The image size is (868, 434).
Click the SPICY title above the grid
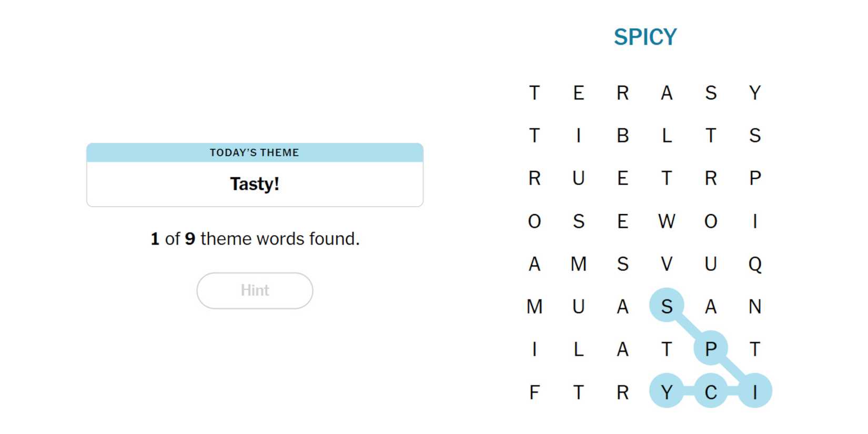645,36
